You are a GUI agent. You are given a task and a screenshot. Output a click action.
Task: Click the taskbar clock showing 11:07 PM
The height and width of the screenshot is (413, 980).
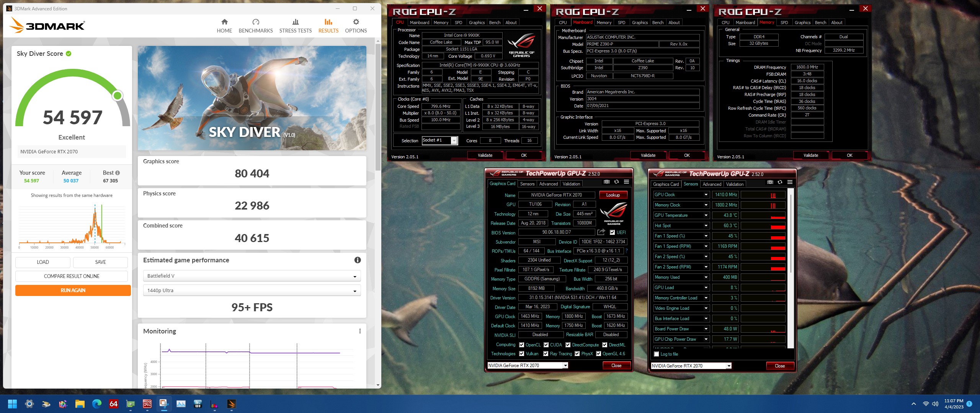pyautogui.click(x=954, y=404)
